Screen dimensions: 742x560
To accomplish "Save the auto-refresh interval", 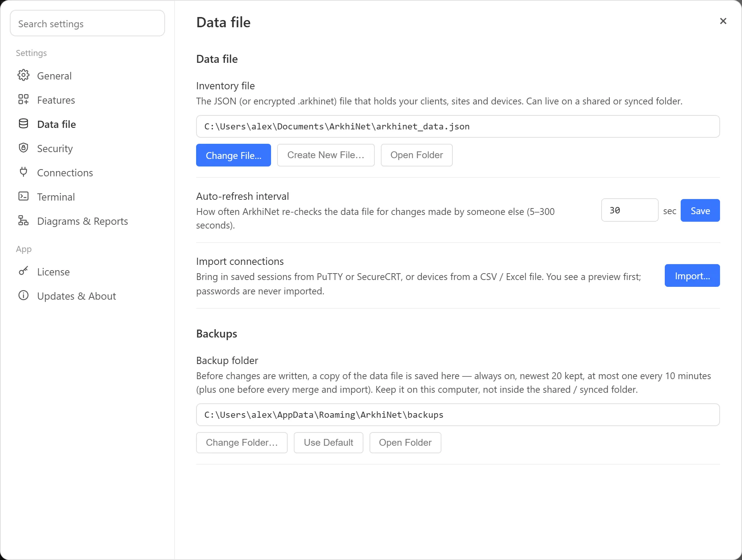I will (x=700, y=210).
